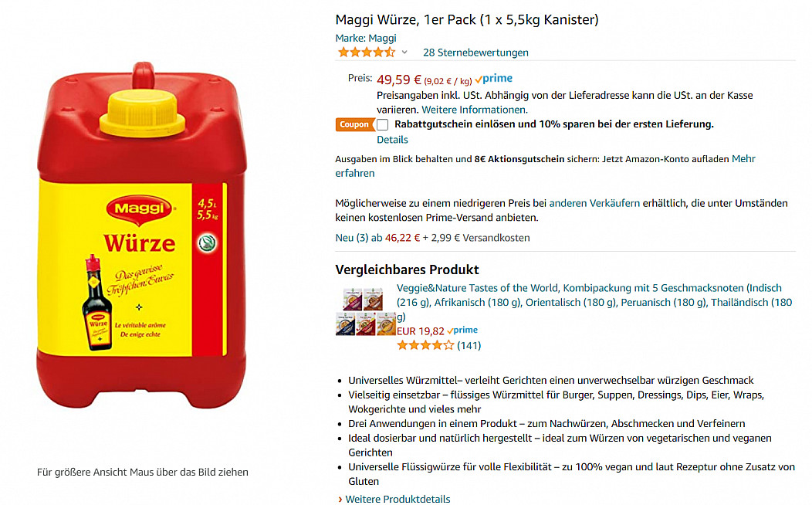Click the star rating of Veggie&Nature product
This screenshot has width=812, height=505.
pos(425,345)
